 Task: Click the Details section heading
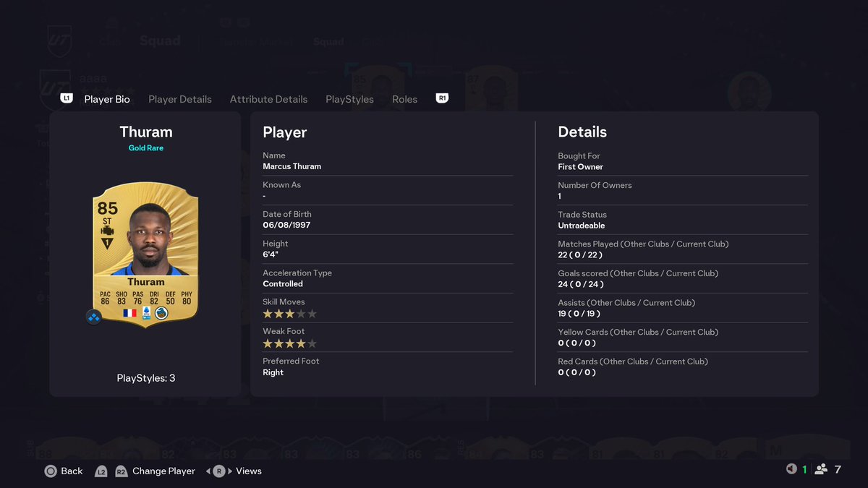582,132
